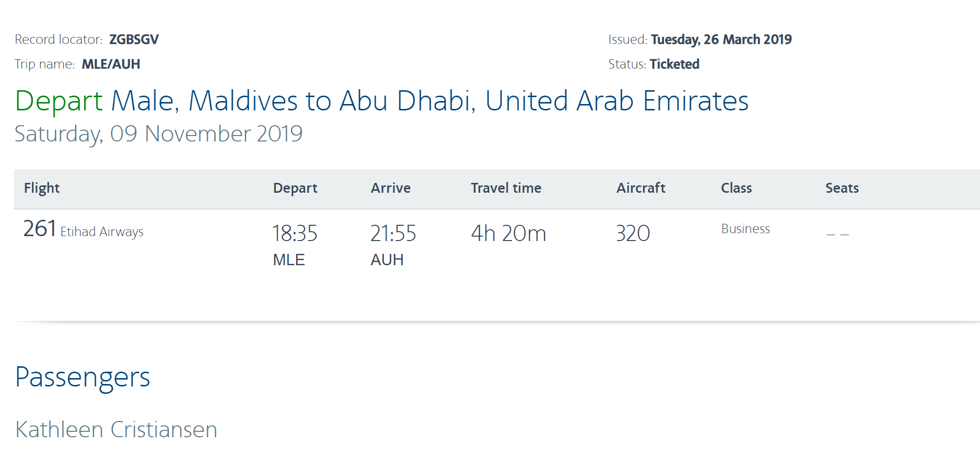The image size is (980, 454).
Task: Click the Class column header
Action: click(736, 188)
